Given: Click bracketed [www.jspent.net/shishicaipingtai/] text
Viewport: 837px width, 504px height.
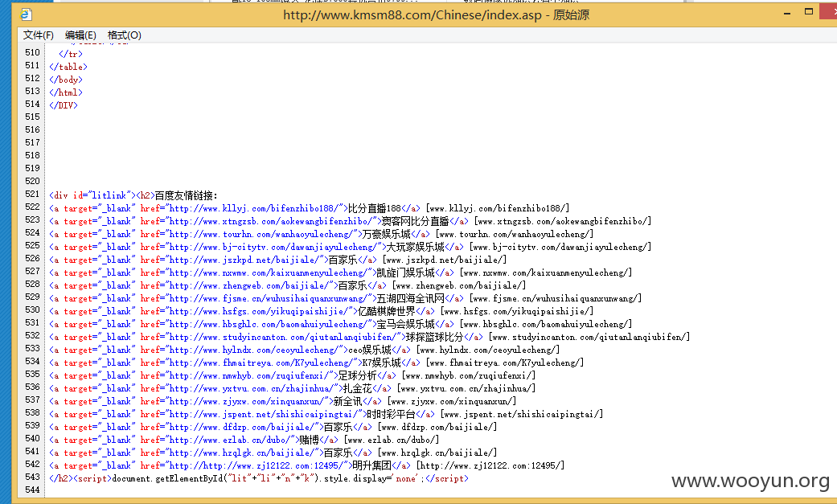Looking at the screenshot, I should (x=522, y=414).
